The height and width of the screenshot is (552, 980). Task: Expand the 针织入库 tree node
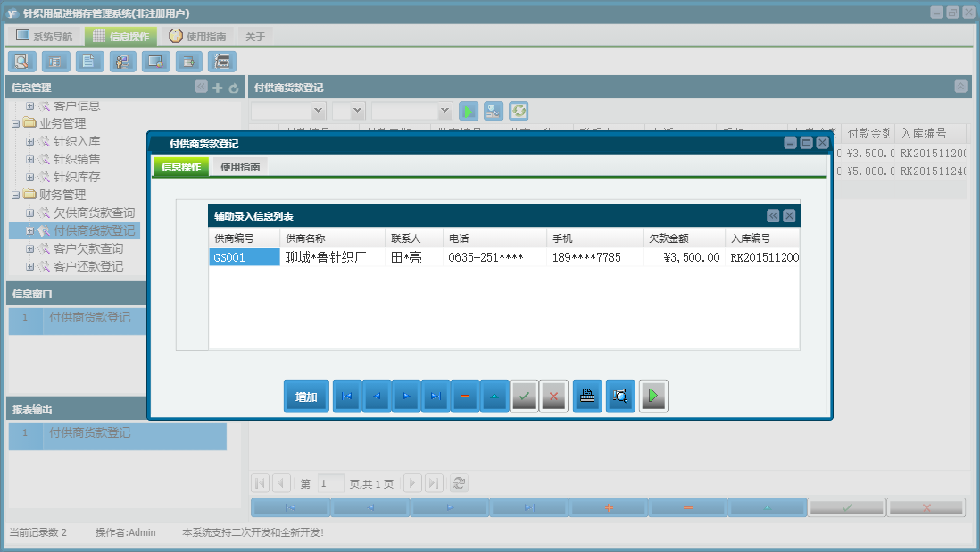click(x=29, y=141)
